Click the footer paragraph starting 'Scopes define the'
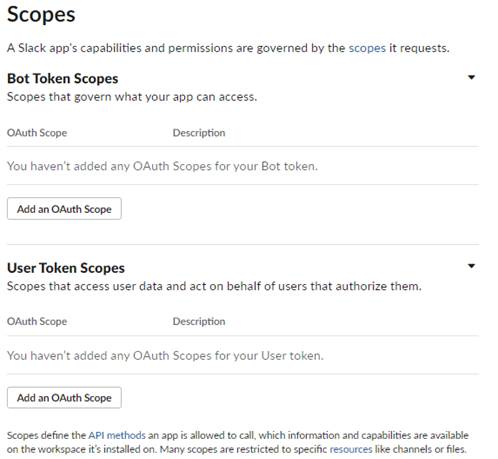 coord(238,442)
